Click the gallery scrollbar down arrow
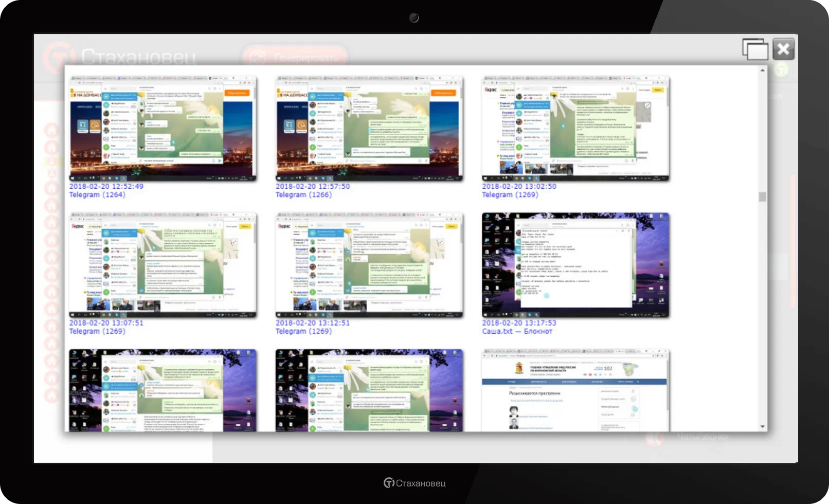Screen dimensions: 829x504 click(762, 427)
